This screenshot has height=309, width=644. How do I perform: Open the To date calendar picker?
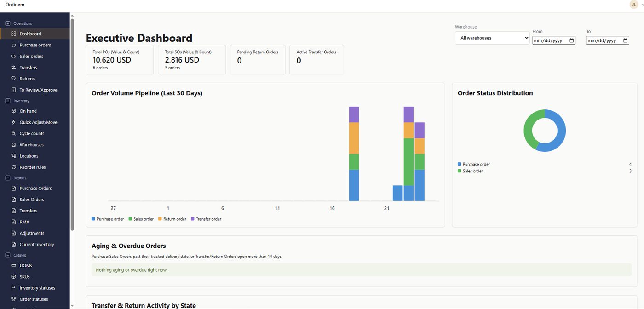[x=626, y=40]
